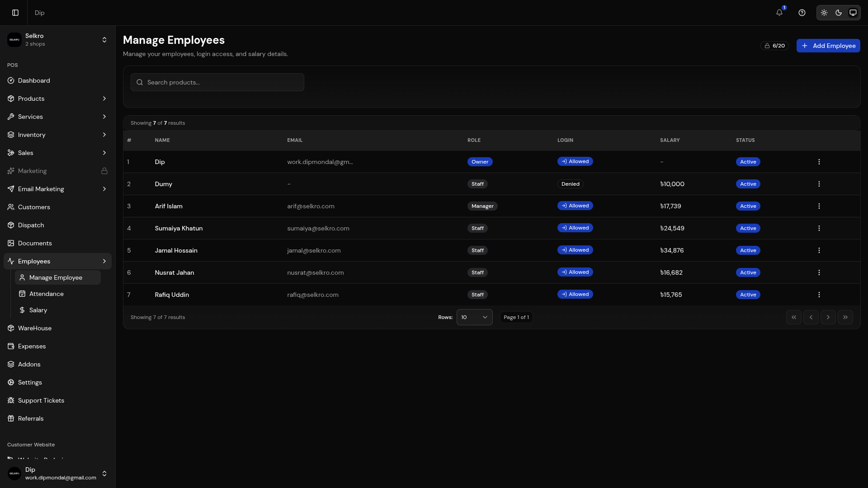Open the Attendance subpage
The image size is (868, 488).
tap(58, 294)
